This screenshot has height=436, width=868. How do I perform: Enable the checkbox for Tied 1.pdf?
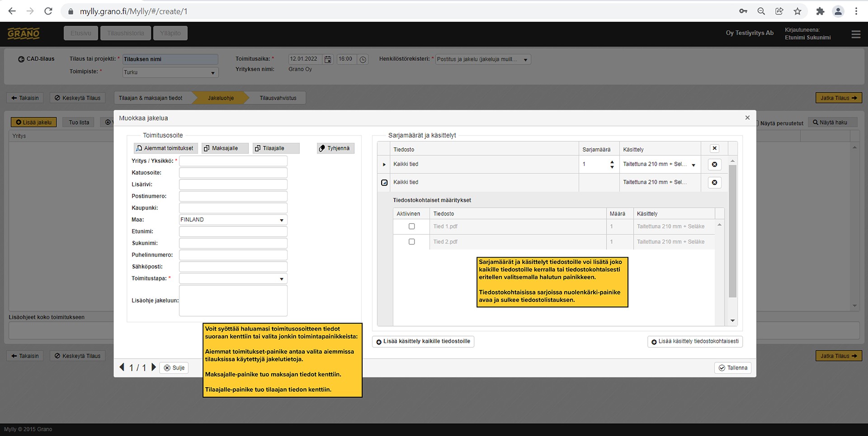point(411,226)
